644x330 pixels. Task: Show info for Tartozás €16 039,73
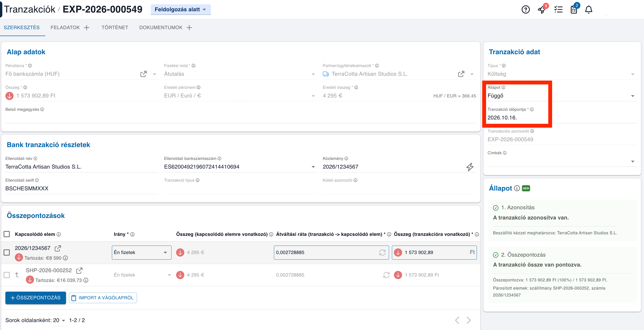point(86,280)
